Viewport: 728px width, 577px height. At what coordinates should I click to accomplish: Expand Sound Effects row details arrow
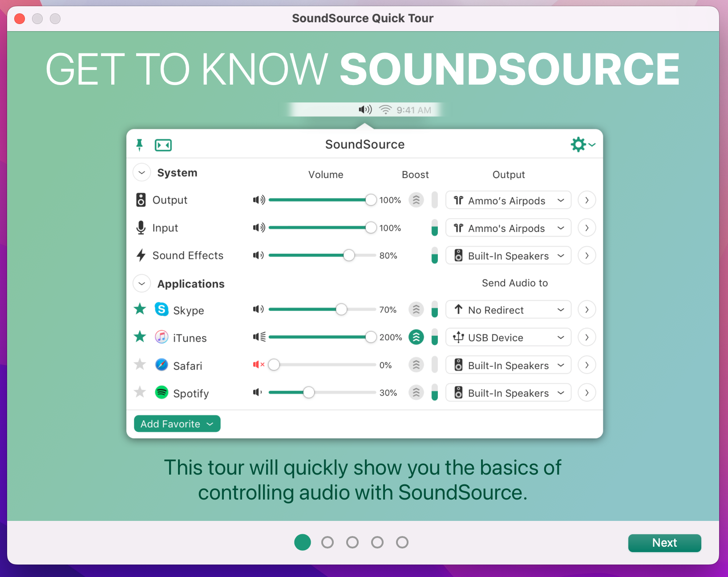(587, 255)
